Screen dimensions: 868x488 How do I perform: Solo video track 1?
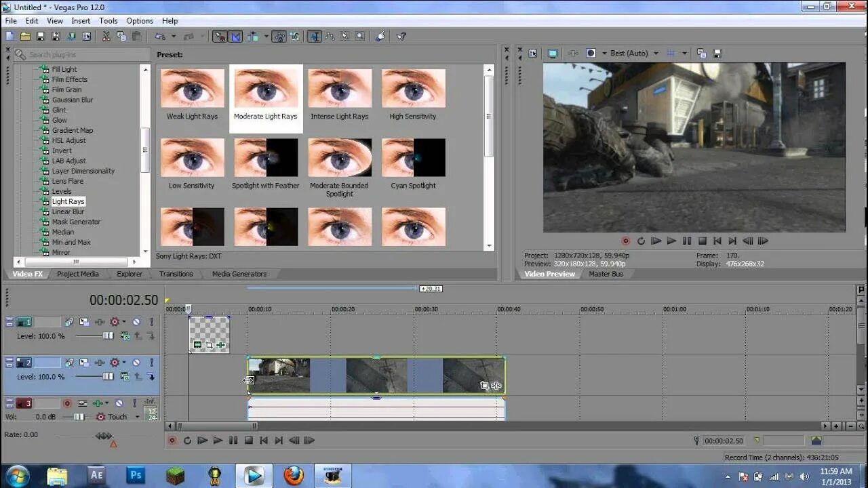(152, 323)
